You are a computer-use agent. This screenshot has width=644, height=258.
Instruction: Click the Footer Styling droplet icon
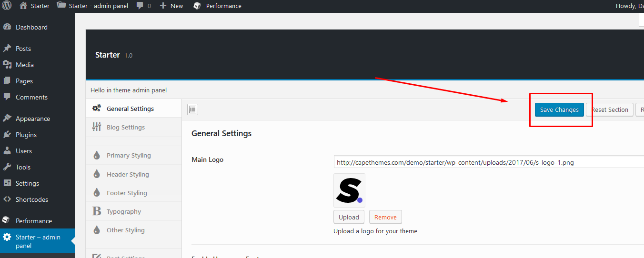97,193
